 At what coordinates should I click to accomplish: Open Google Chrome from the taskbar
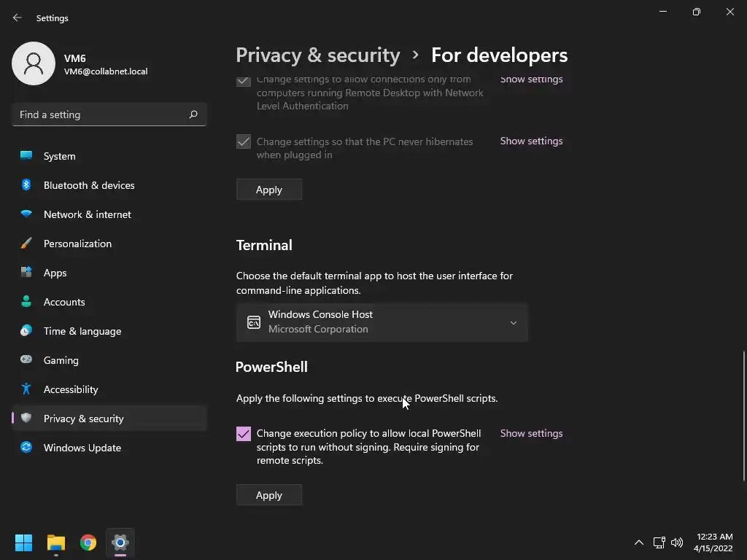[88, 542]
